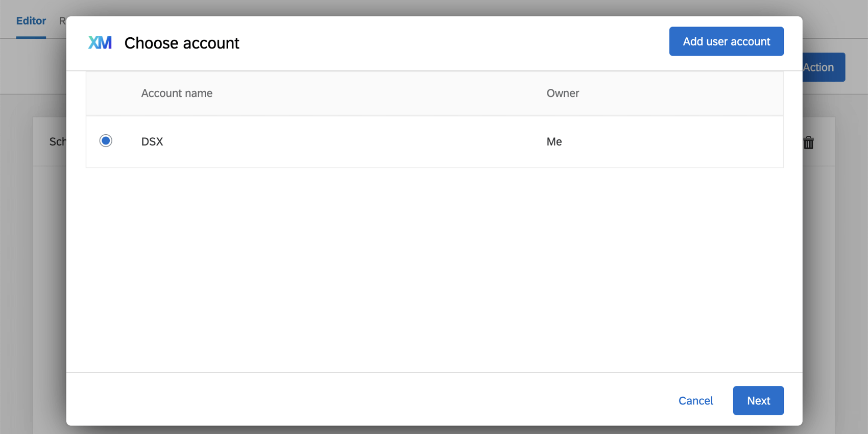Click the Me owner cell
Image resolution: width=868 pixels, height=434 pixels.
(554, 142)
